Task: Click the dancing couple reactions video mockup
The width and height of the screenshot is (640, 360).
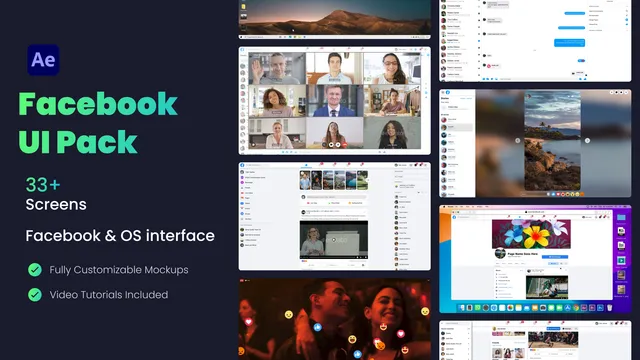Action: [x=335, y=319]
